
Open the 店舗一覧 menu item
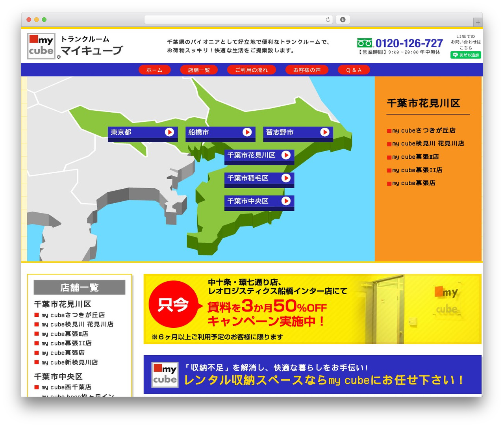pos(199,70)
